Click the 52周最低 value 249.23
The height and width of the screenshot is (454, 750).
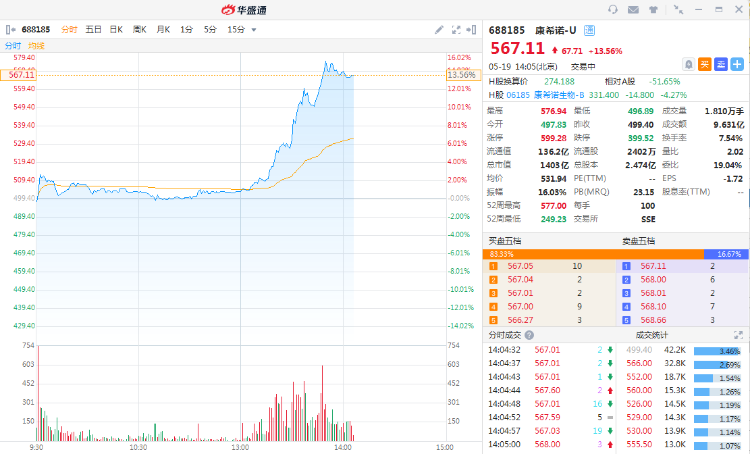[x=553, y=219]
